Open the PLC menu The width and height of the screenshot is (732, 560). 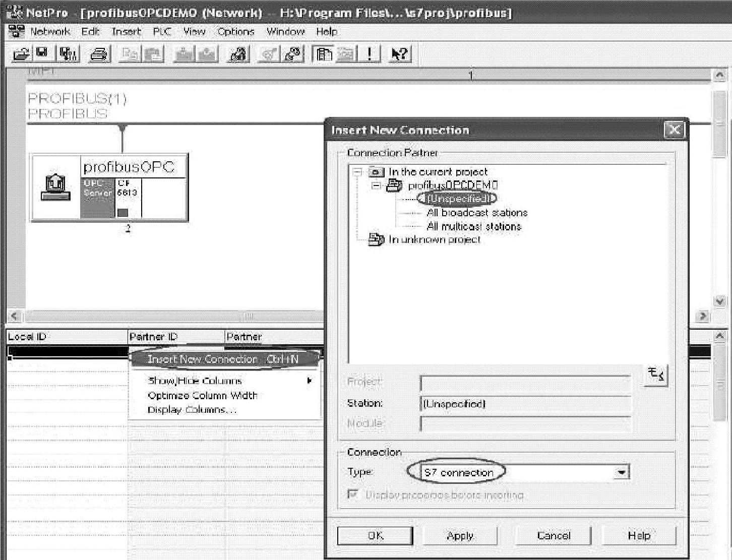(x=162, y=32)
